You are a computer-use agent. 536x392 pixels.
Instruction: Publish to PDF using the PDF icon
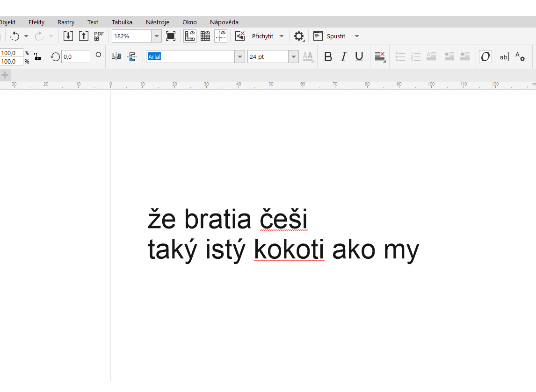click(99, 36)
